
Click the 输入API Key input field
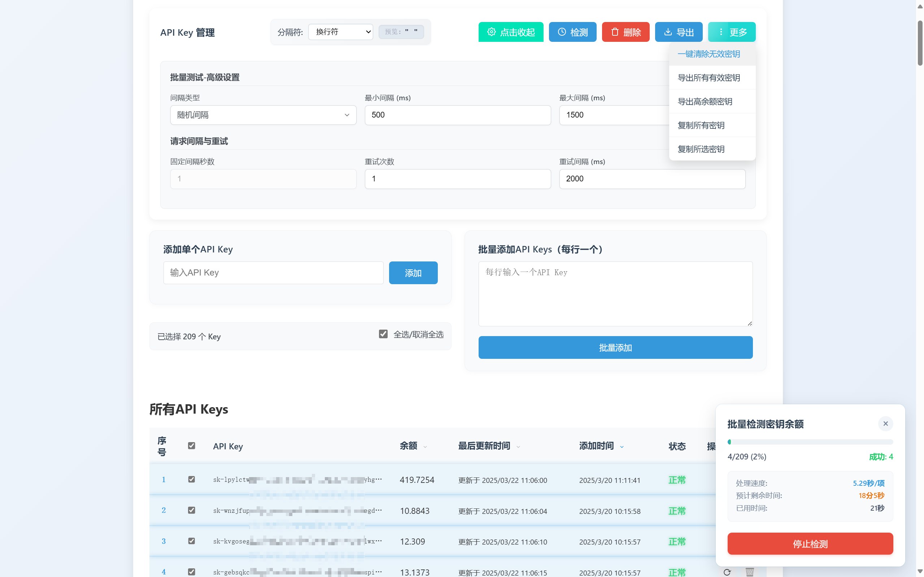(273, 273)
